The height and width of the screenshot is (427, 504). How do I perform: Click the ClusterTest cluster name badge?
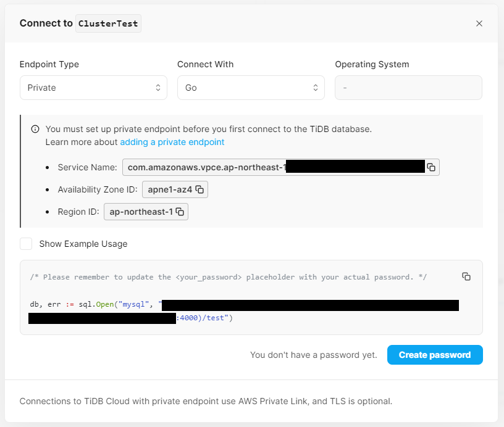tap(108, 23)
